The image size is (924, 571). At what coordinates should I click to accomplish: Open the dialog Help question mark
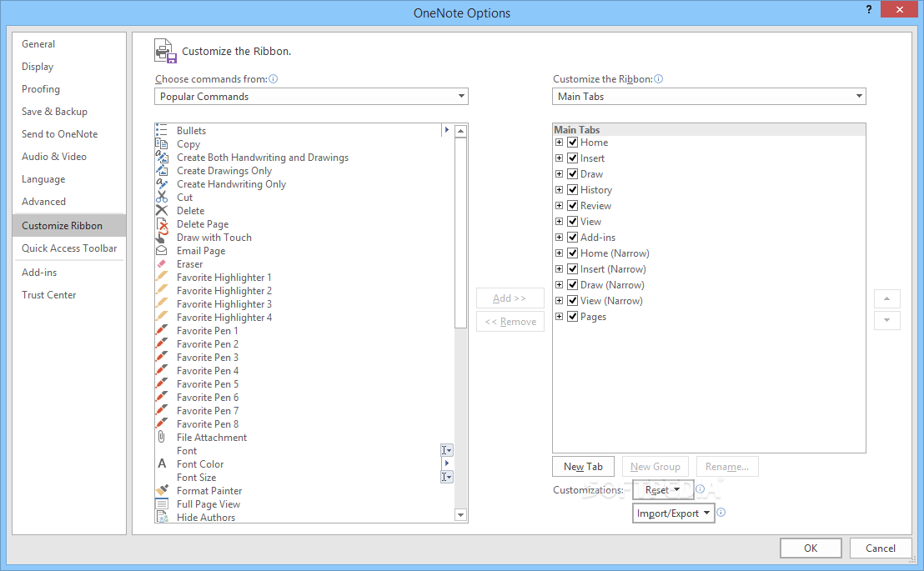869,9
